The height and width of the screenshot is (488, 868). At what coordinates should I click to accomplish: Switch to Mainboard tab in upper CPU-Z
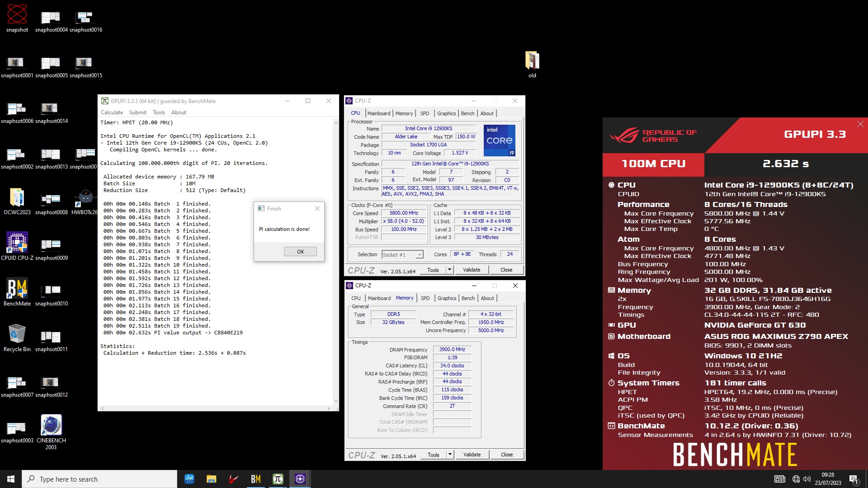[x=379, y=113]
